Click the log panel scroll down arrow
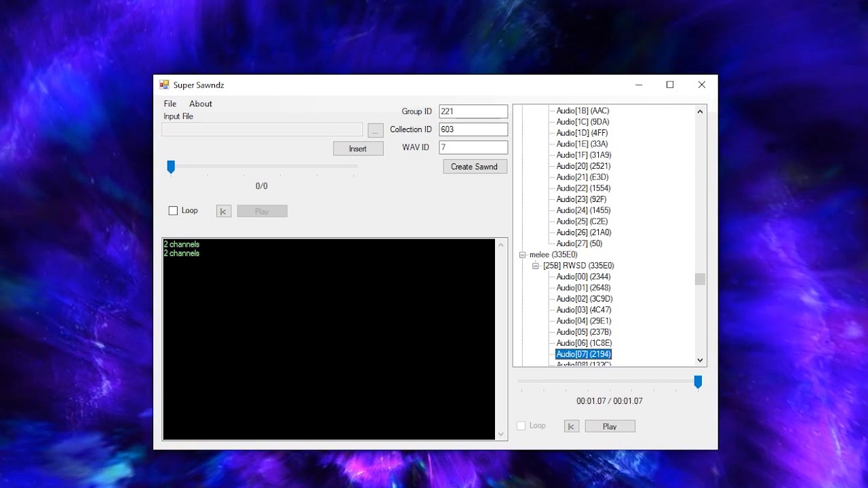868x488 pixels. [502, 434]
